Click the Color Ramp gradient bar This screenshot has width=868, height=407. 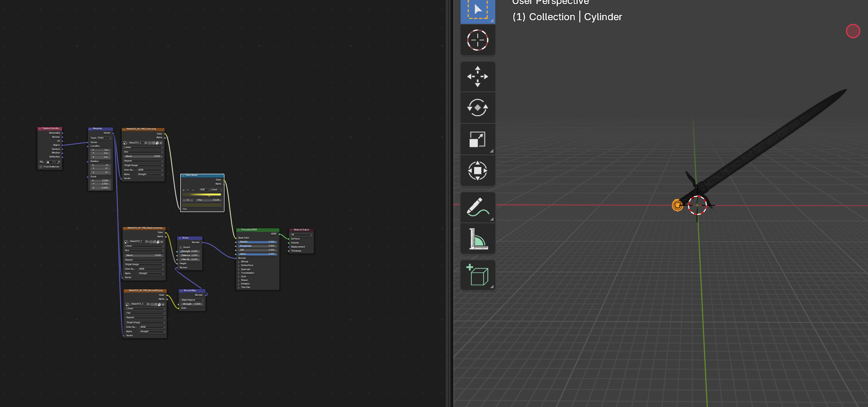tap(202, 194)
